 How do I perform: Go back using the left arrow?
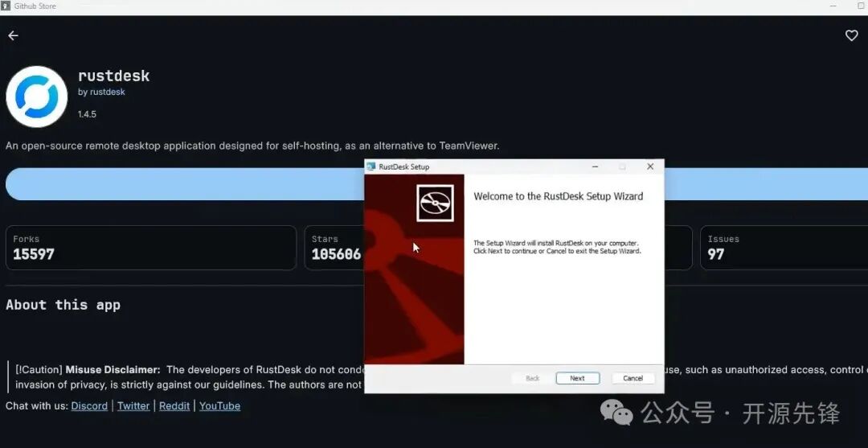[14, 35]
